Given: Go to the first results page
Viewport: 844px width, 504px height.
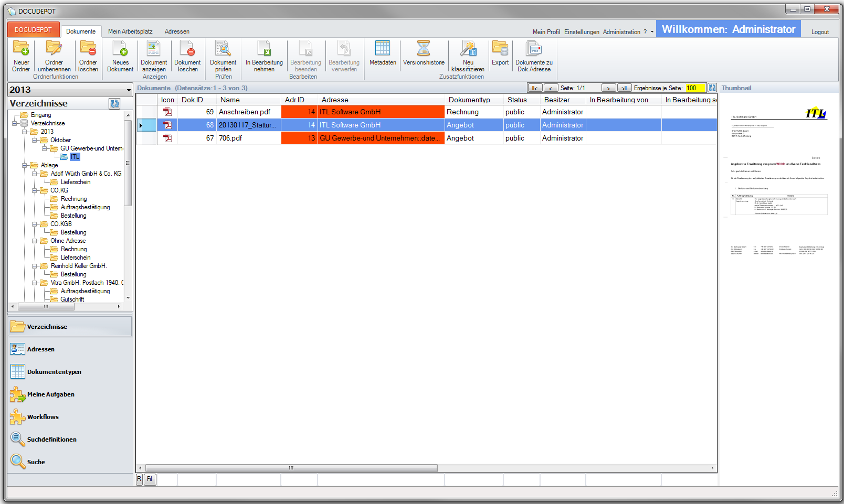Looking at the screenshot, I should pos(535,88).
